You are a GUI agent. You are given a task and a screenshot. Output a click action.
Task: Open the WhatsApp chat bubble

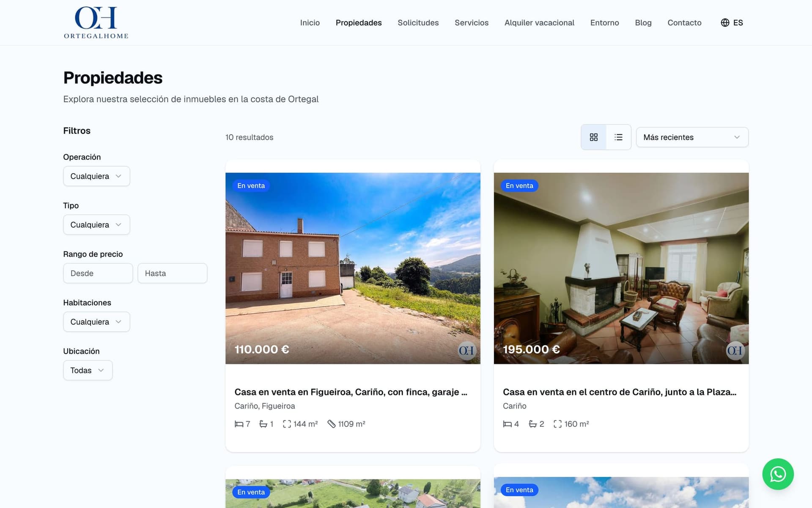[778, 474]
